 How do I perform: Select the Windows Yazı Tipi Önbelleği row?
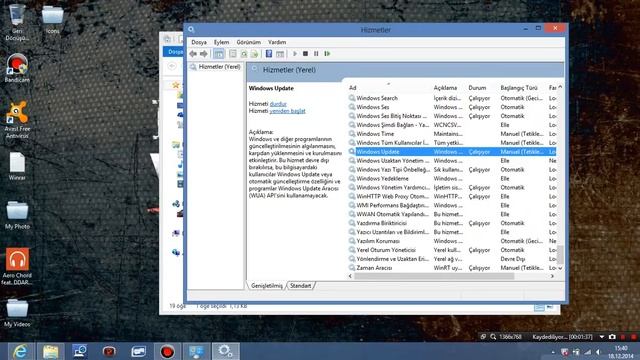[x=451, y=170]
